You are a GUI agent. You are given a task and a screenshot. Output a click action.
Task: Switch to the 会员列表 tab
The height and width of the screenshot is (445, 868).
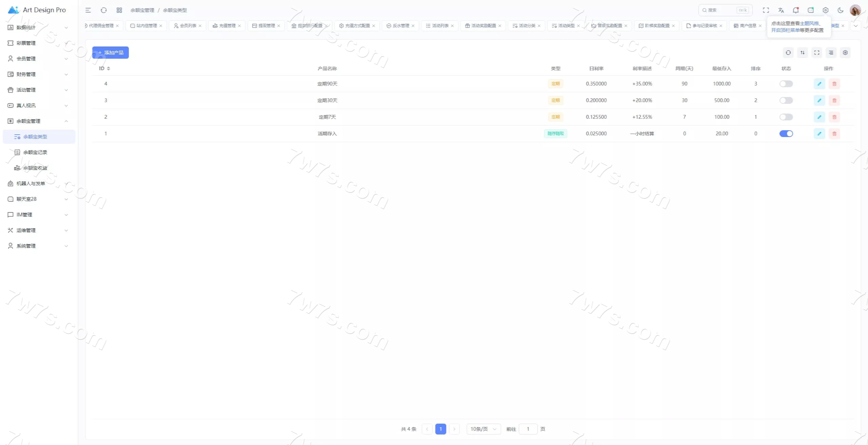click(x=188, y=26)
